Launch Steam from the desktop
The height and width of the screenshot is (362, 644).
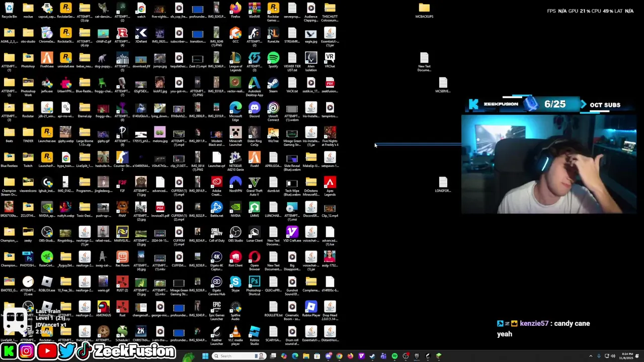pyautogui.click(x=273, y=85)
